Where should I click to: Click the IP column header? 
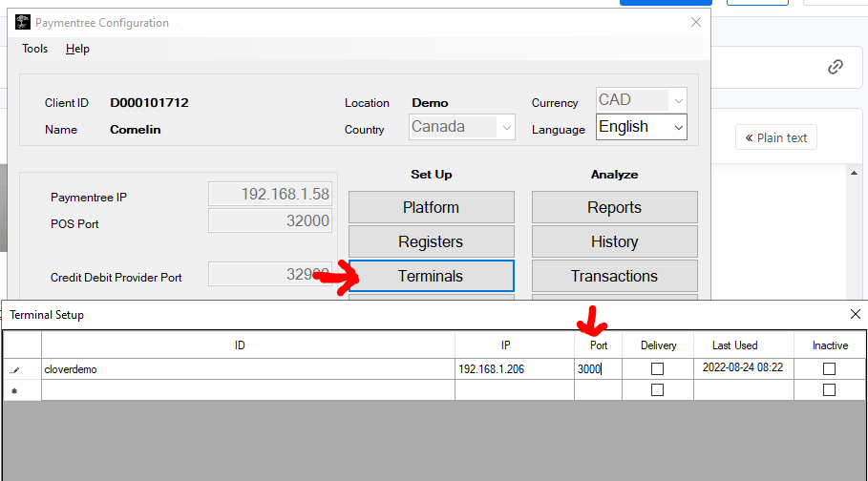515,345
